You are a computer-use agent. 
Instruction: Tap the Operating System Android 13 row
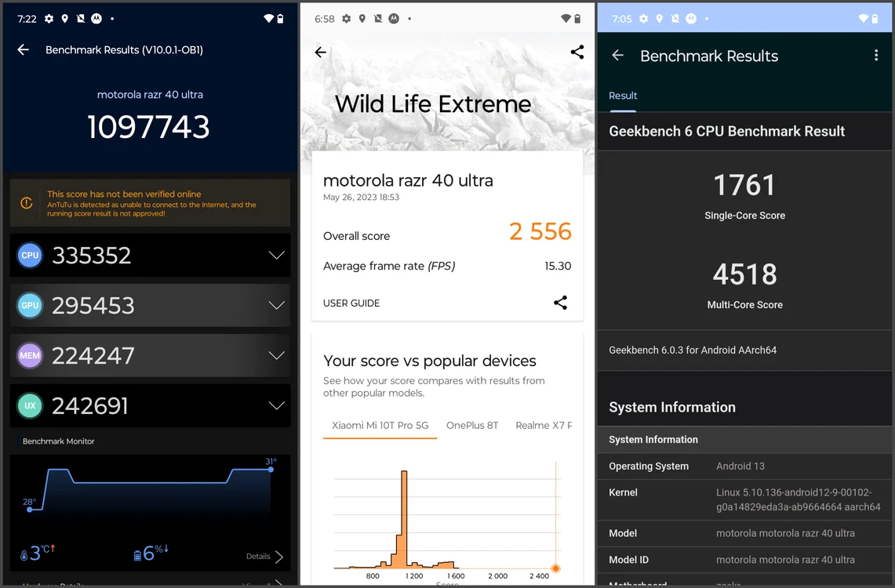pos(744,466)
